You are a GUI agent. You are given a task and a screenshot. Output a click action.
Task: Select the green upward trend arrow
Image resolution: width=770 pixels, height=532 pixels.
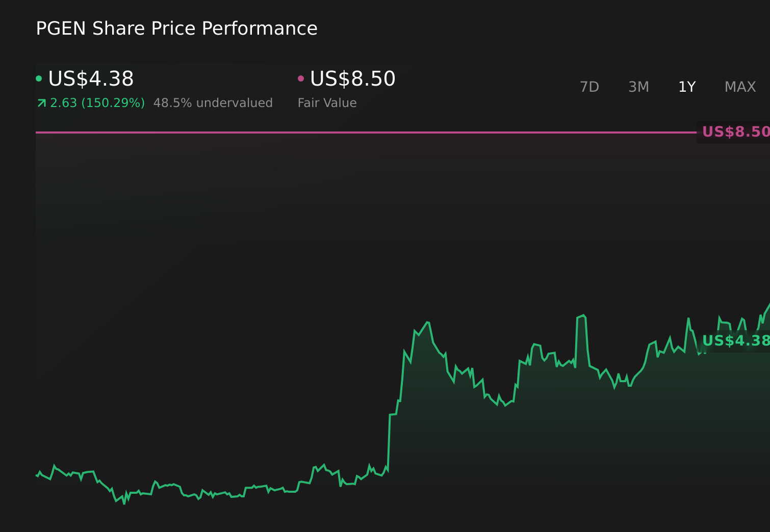(41, 102)
